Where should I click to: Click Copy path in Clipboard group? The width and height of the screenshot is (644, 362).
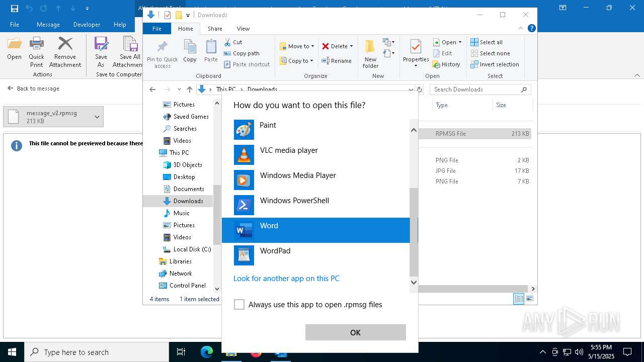242,53
